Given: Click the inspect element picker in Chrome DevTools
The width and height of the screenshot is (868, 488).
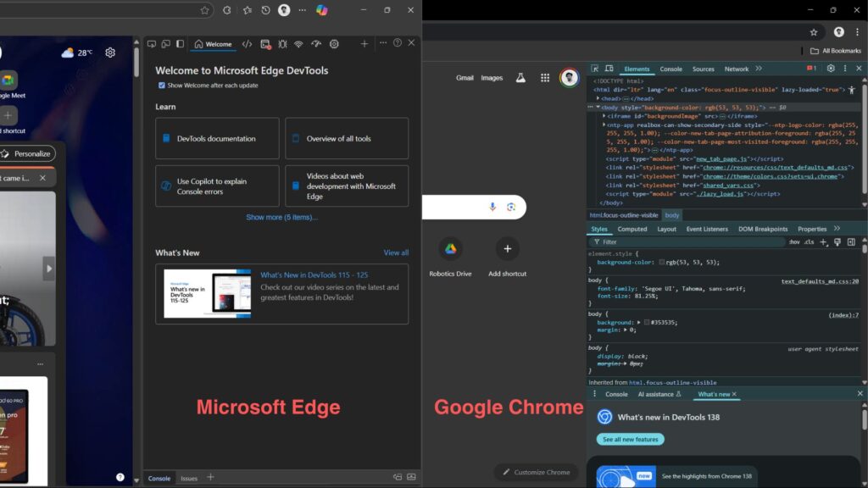Looking at the screenshot, I should click(x=596, y=69).
